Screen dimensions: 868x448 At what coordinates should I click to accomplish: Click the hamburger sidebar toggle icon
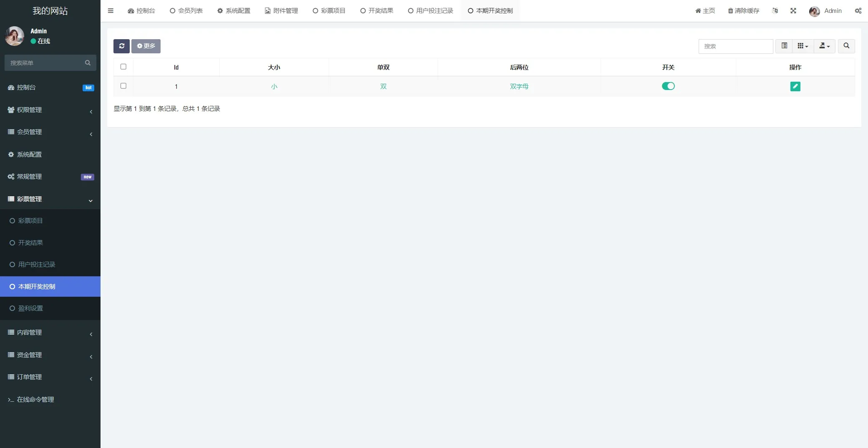111,11
